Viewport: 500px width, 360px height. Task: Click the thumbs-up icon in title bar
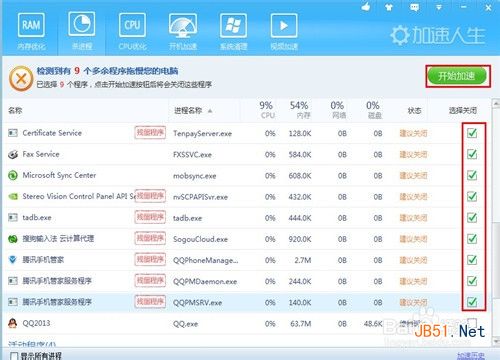tap(366, 7)
